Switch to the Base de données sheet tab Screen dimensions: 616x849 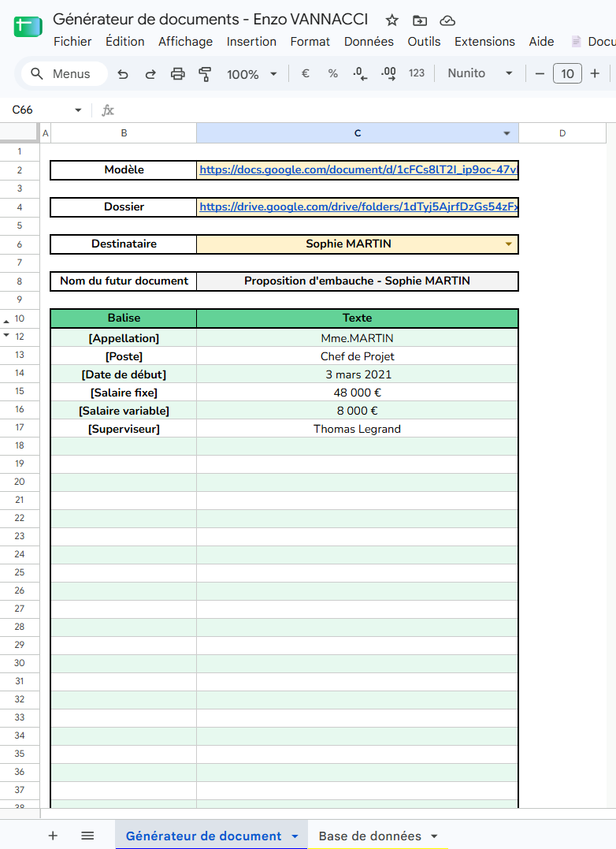click(370, 836)
